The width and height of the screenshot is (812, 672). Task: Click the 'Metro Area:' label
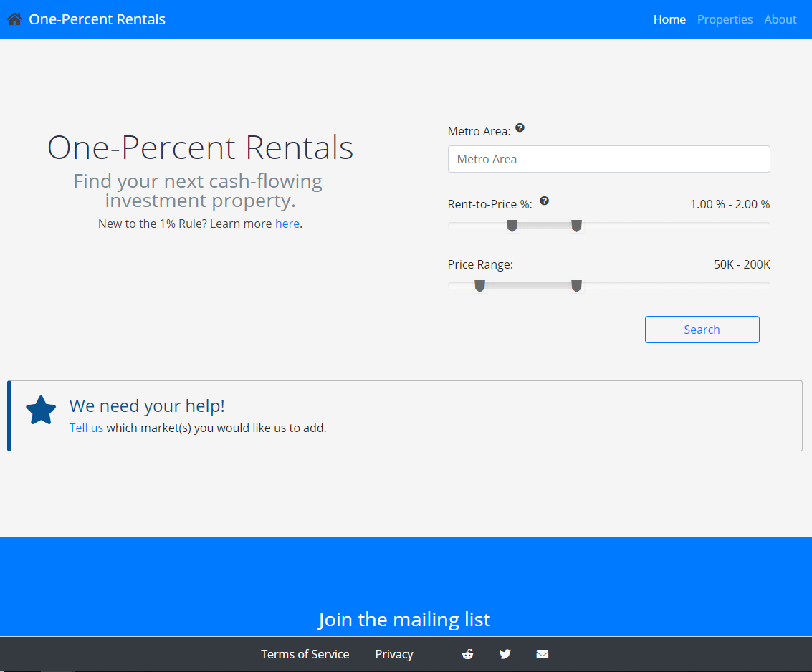(x=479, y=132)
